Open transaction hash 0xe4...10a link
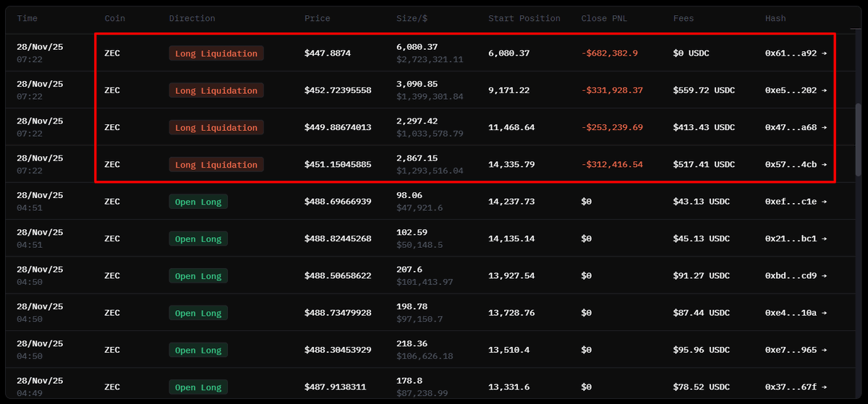Image resolution: width=868 pixels, height=404 pixels. (796, 313)
